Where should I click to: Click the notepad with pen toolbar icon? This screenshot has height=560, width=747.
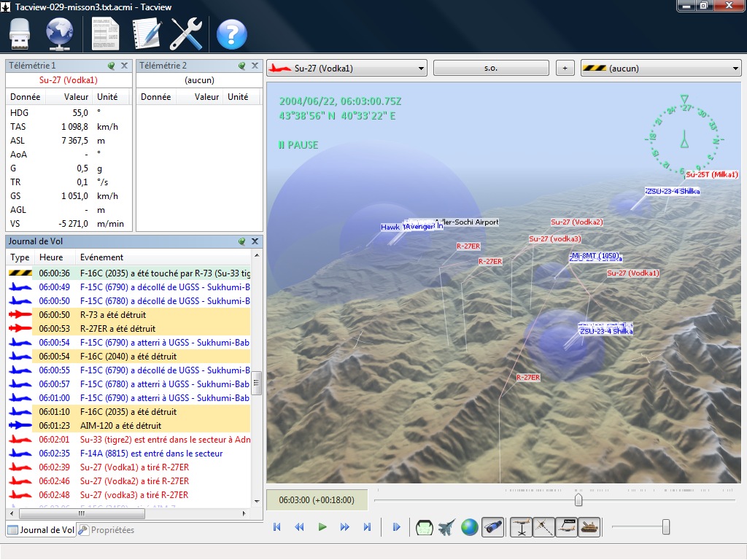click(x=146, y=34)
